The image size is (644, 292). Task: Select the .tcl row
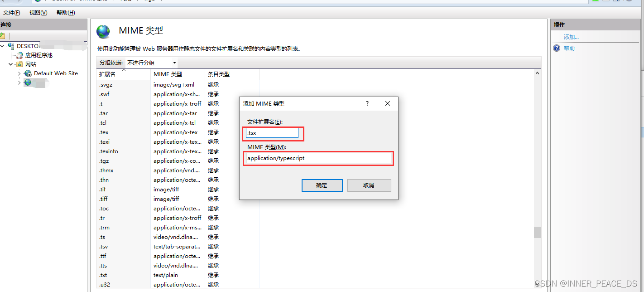tap(178, 123)
